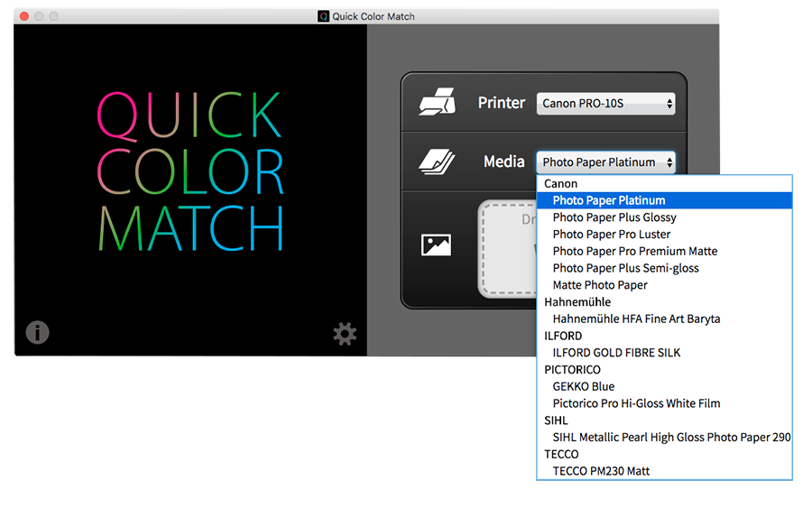Choose GEKKO Blue media
The height and width of the screenshot is (517, 812).
[x=664, y=386]
